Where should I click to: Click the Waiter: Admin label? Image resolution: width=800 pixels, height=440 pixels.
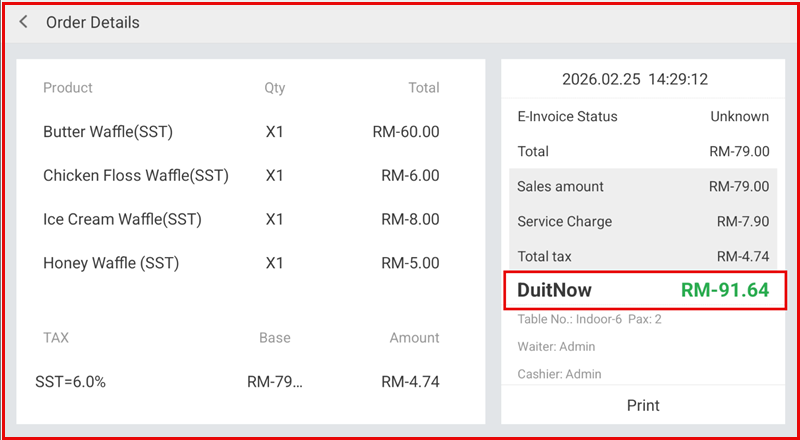[x=556, y=347]
